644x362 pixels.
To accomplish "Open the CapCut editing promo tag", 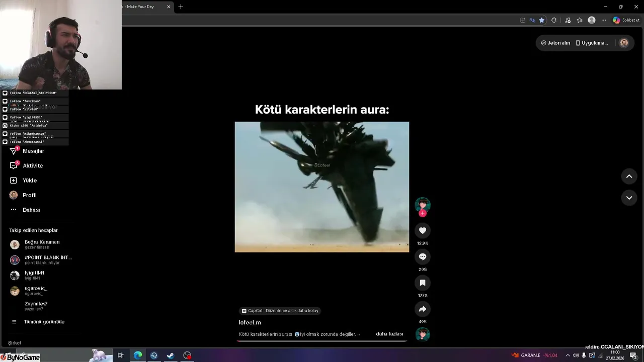I will click(280, 311).
